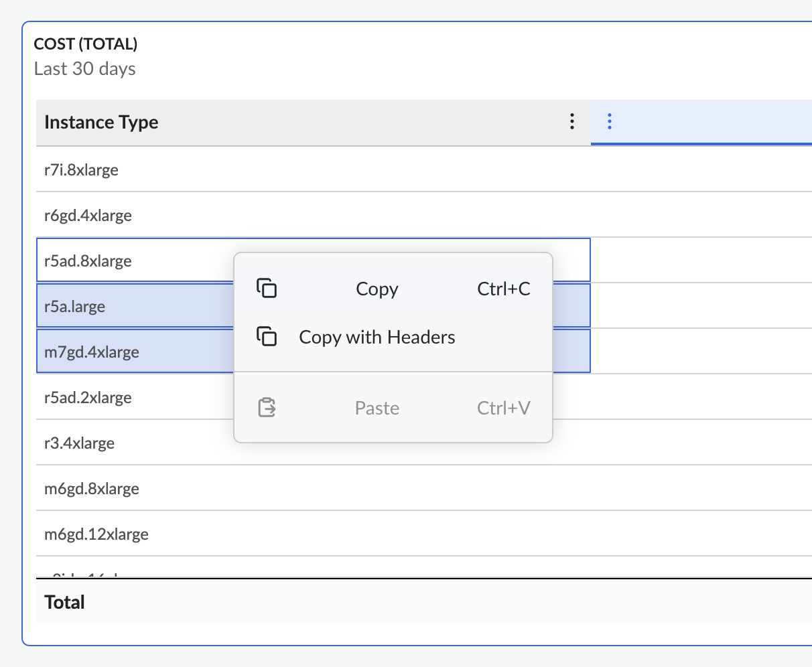Viewport: 812px width, 667px height.
Task: Select the r7i.8xlarge row
Action: coord(82,170)
